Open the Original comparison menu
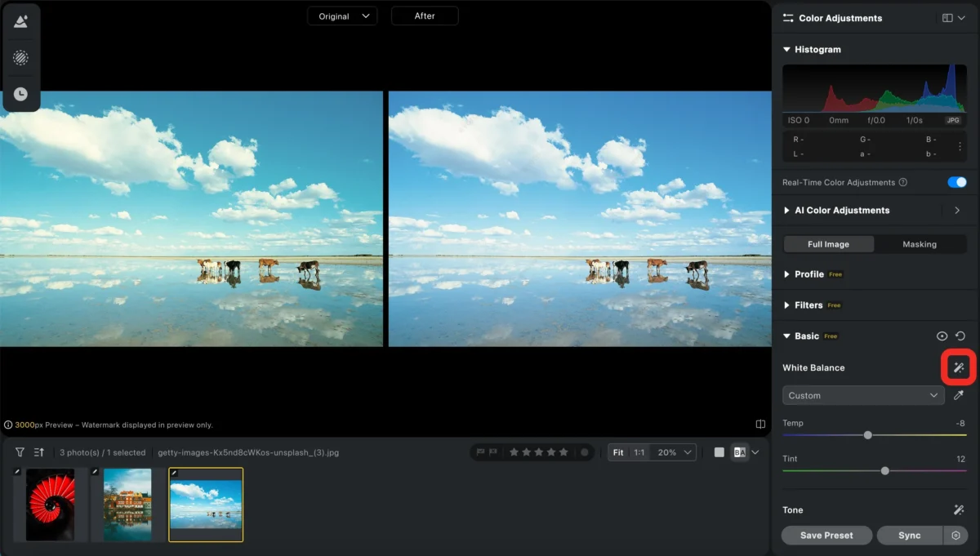The height and width of the screenshot is (556, 980). click(x=341, y=15)
